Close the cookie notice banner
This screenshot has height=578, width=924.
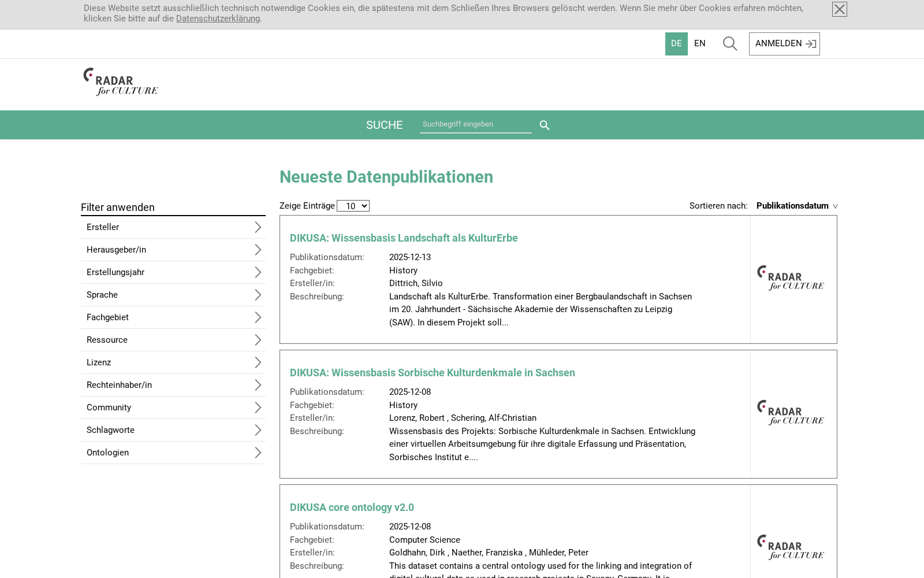840,9
